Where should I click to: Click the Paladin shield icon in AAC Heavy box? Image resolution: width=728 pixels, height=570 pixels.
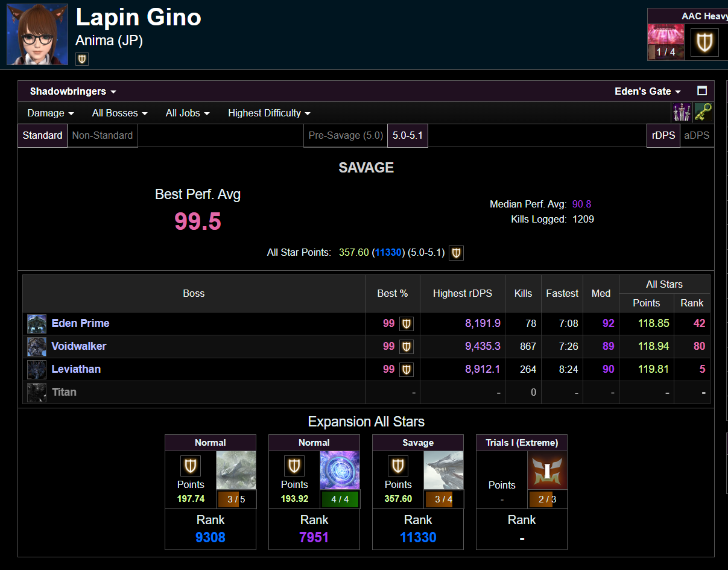coord(704,42)
